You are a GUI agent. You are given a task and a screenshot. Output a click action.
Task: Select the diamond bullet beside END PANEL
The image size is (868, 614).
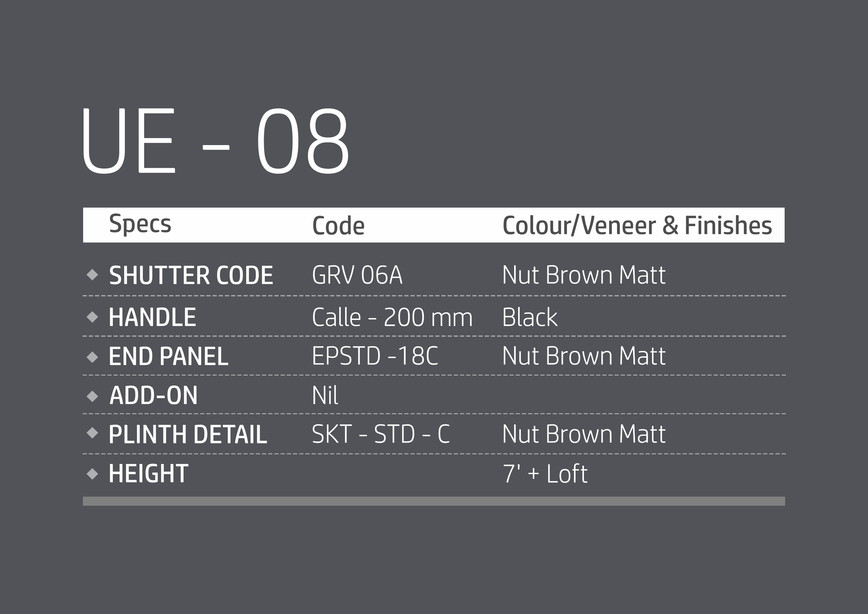pyautogui.click(x=92, y=357)
